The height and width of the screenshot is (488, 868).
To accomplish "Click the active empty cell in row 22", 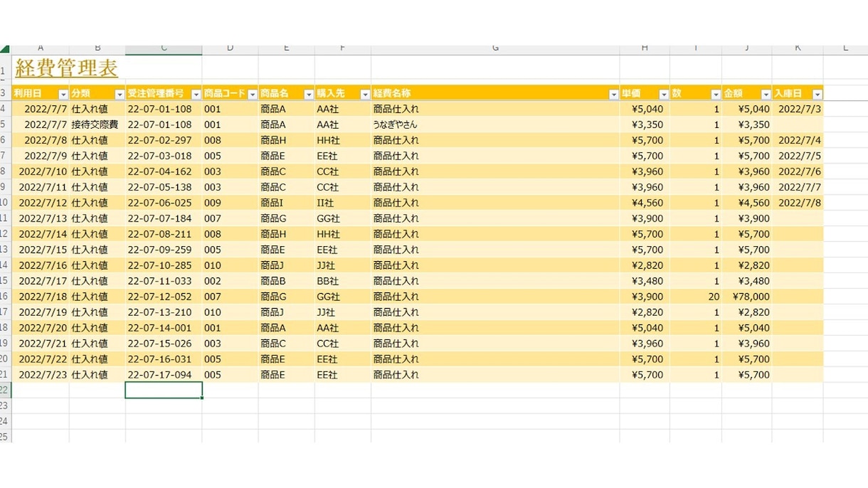I will (164, 390).
